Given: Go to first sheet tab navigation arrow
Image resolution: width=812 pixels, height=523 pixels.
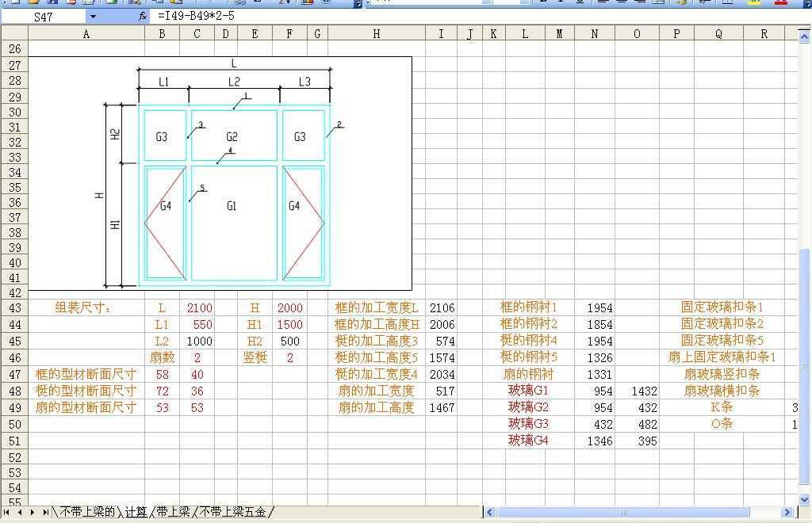Looking at the screenshot, I should 6,512.
